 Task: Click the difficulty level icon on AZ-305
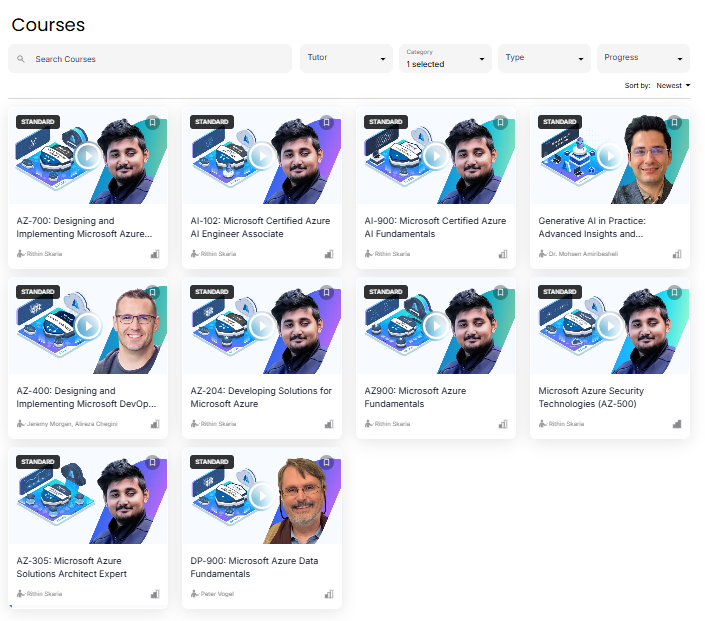click(155, 594)
